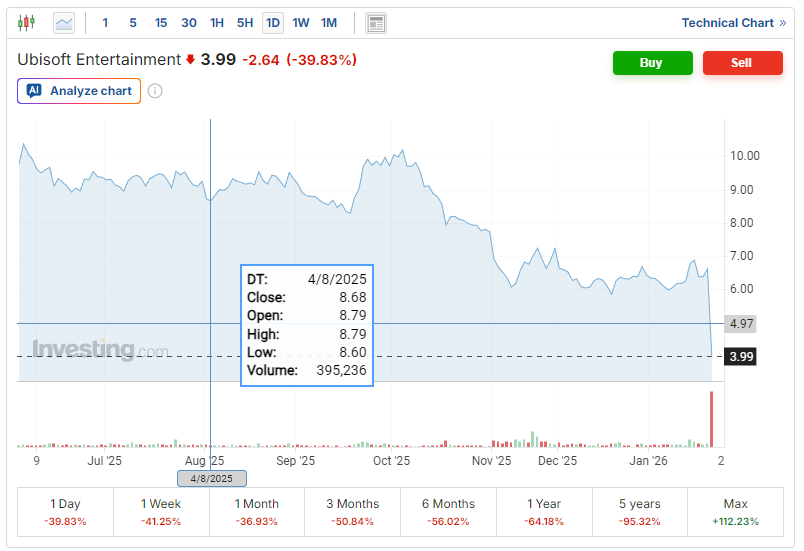Click the large red volume bar
This screenshot has height=551, width=804.
tap(711, 419)
